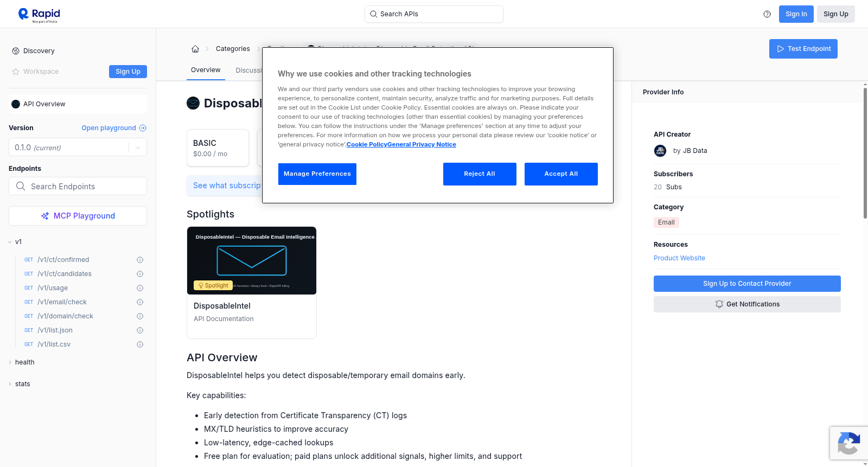
Task: Click the Workspace star icon
Action: click(16, 72)
